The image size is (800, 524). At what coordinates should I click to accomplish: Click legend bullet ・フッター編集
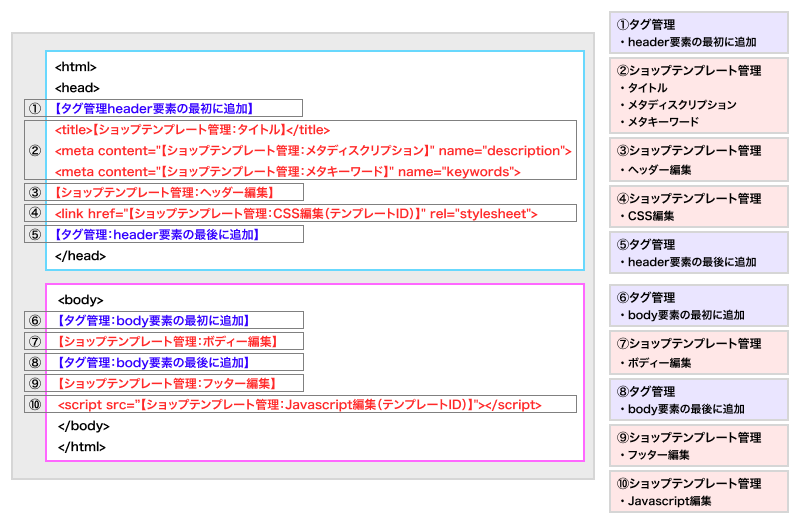coord(654,455)
